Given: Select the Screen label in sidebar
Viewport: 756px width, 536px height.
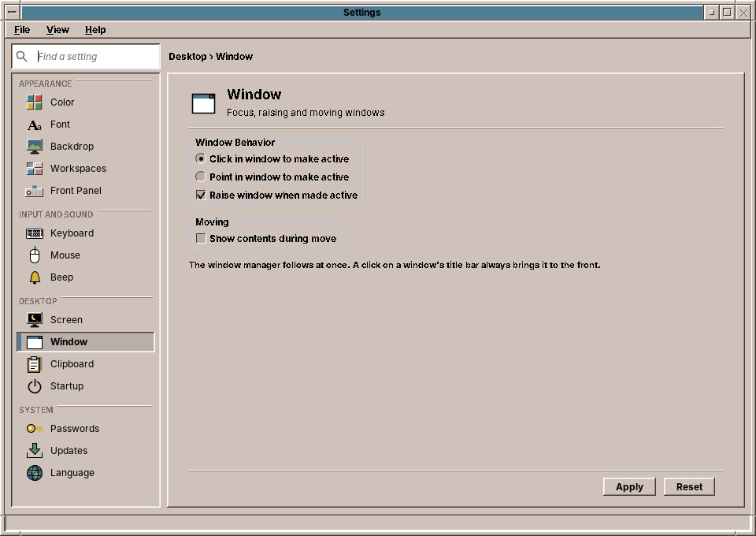Looking at the screenshot, I should pyautogui.click(x=66, y=320).
